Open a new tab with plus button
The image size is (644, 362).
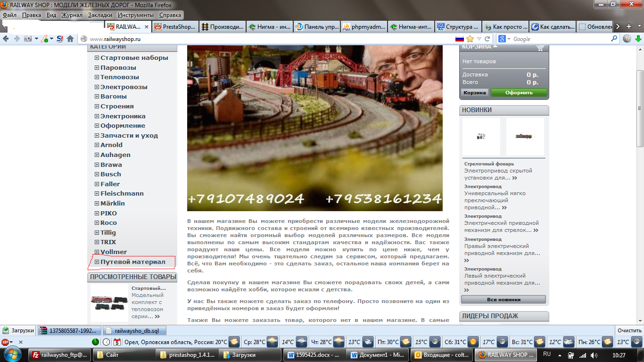click(x=628, y=27)
